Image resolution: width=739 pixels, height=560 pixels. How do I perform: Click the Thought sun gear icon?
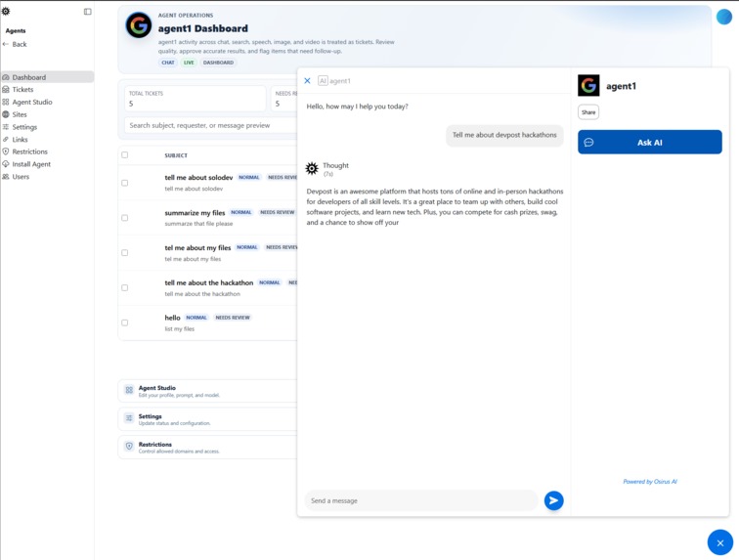click(x=312, y=168)
